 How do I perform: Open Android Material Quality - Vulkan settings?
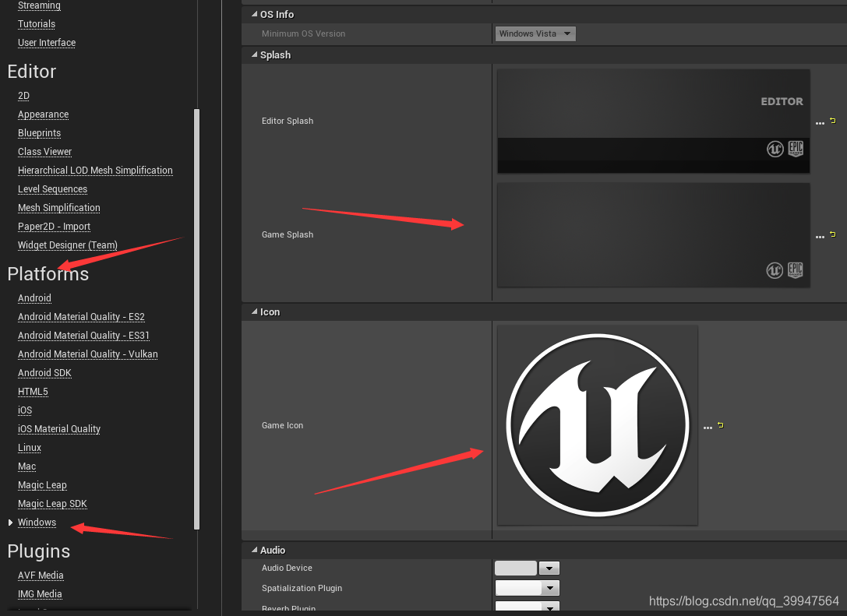point(87,354)
